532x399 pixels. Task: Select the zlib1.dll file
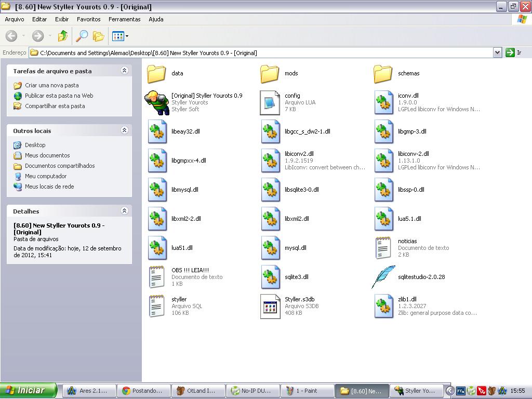click(425, 307)
